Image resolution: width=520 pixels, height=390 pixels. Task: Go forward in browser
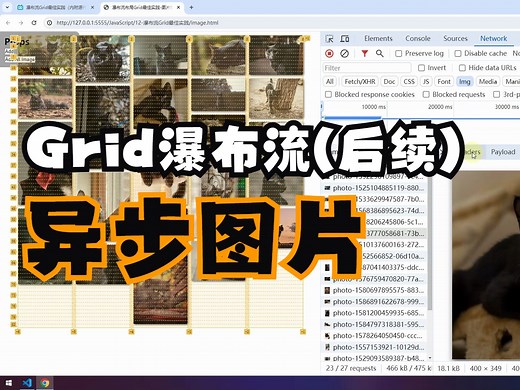click(x=21, y=23)
